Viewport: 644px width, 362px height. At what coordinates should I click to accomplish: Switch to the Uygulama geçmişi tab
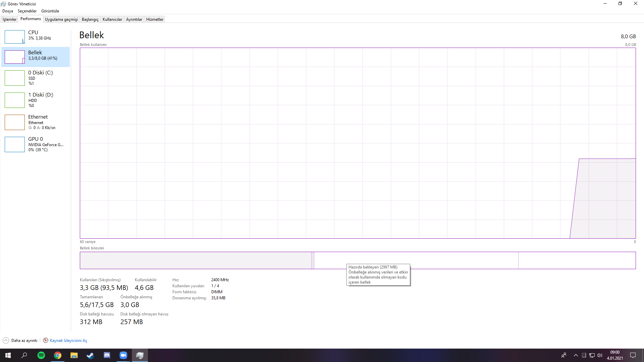coord(61,19)
